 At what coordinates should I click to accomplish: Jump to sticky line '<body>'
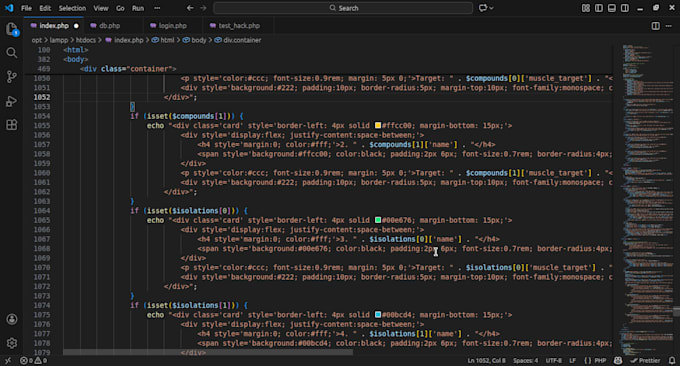75,59
